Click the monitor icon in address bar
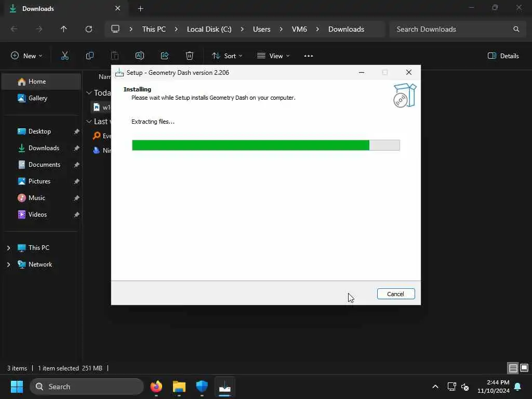The height and width of the screenshot is (399, 532). tap(115, 29)
